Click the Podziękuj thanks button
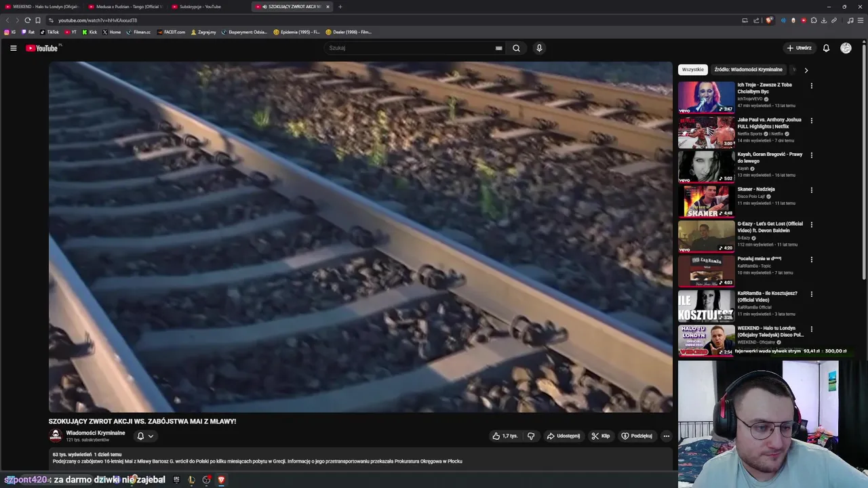The height and width of the screenshot is (488, 868). (x=637, y=436)
